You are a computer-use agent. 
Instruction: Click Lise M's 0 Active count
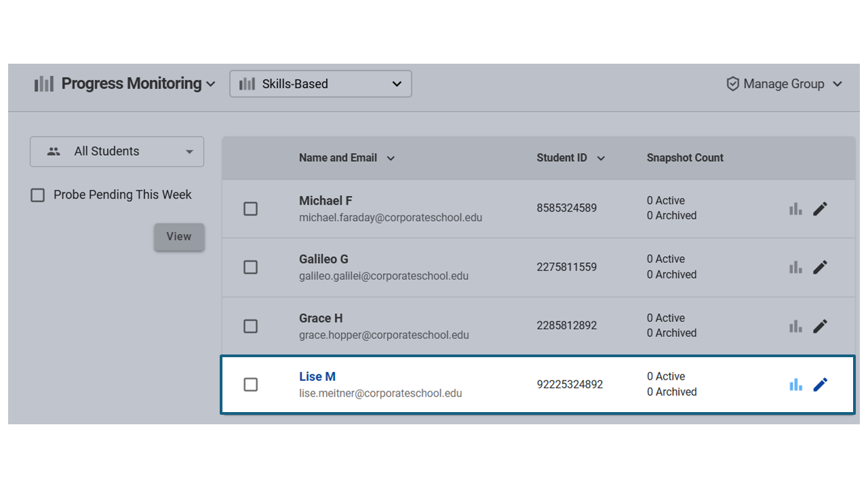coord(666,376)
